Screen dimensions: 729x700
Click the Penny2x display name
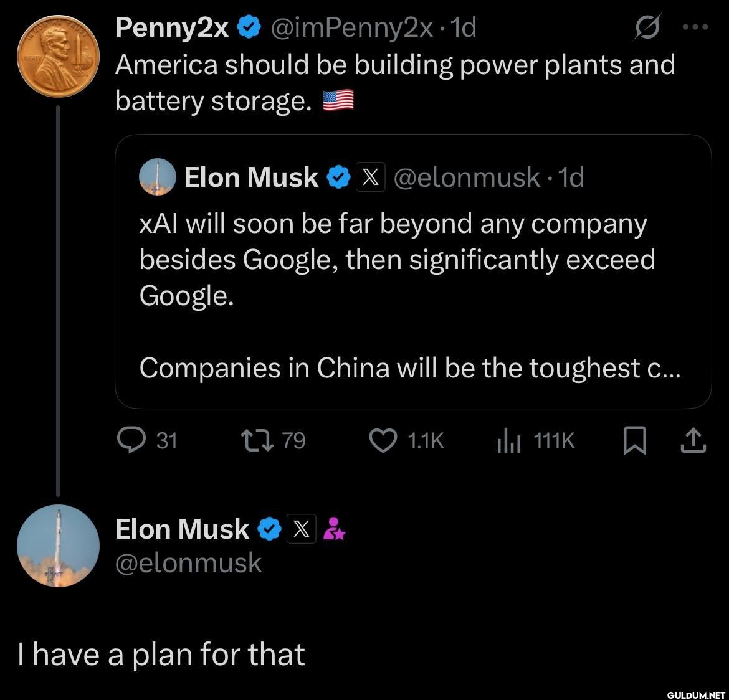click(172, 28)
